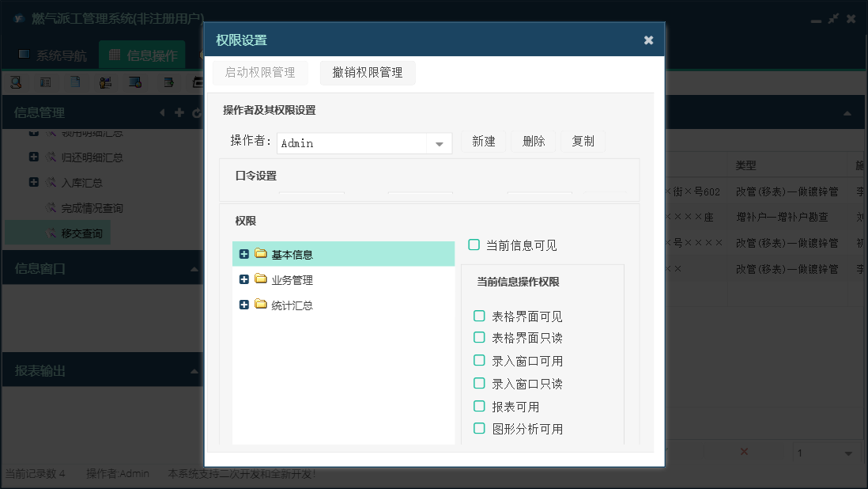
Task: Click the 统计汇总 folder icon
Action: coord(261,305)
